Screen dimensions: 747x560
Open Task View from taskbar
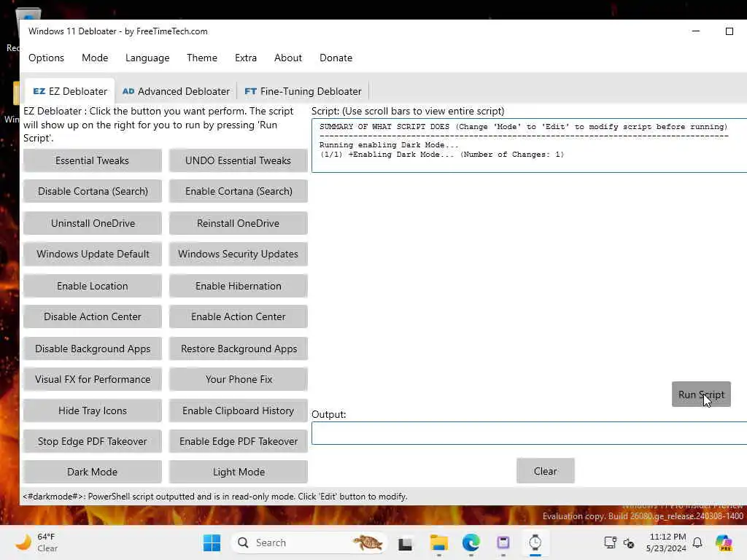(405, 543)
